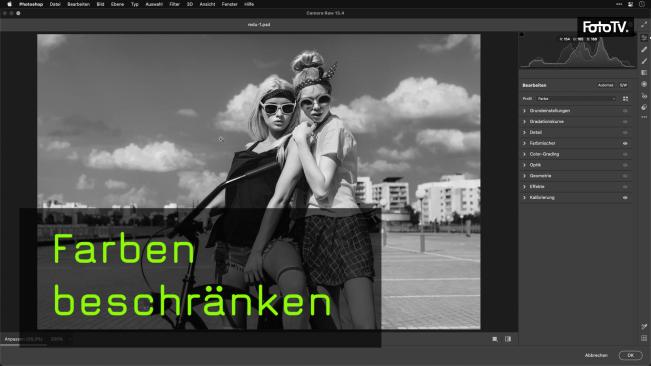Open the Bearbeiten menu in menu bar
This screenshot has width=651, height=366.
[x=78, y=4]
